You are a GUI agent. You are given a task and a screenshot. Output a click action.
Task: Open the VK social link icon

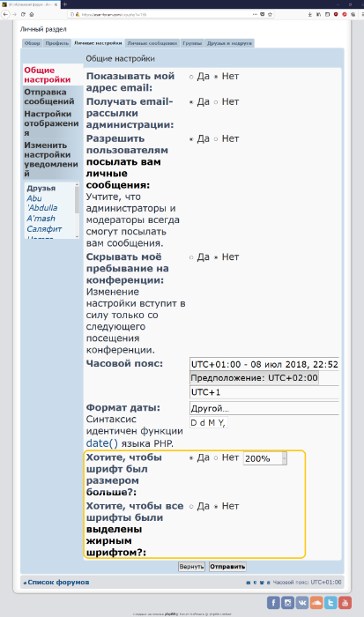(302, 602)
